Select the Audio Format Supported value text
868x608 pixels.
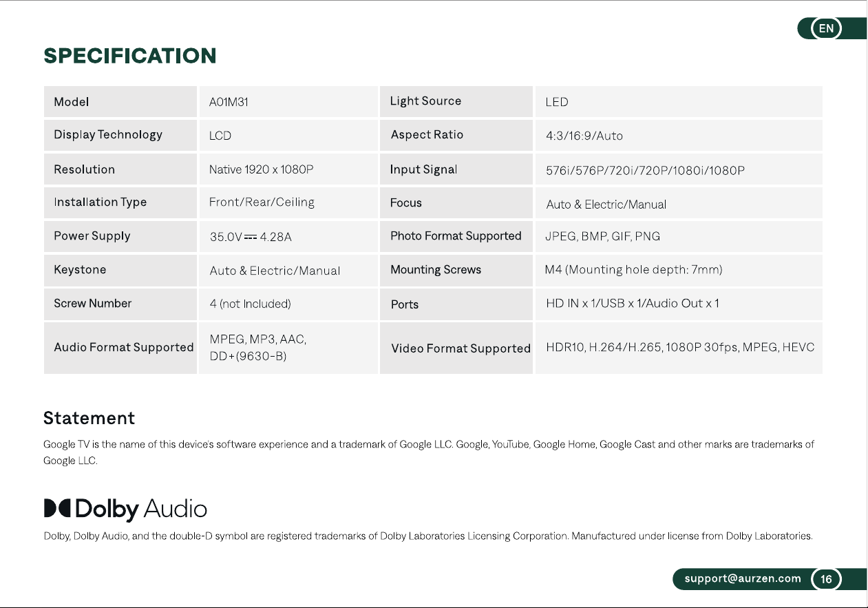258,348
